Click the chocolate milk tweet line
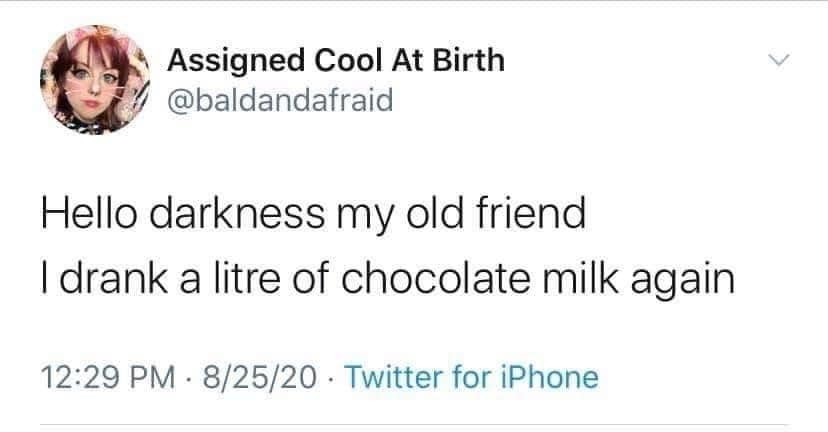This screenshot has height=432, width=828. tap(386, 279)
